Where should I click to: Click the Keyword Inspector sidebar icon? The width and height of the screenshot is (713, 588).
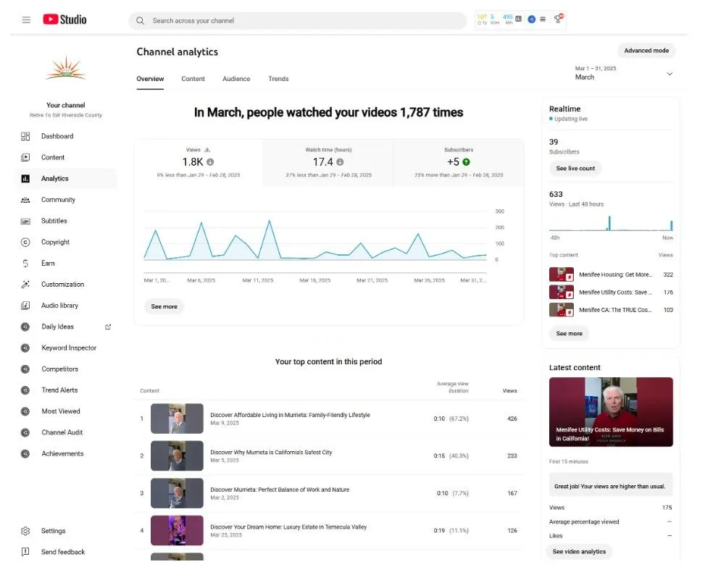[x=25, y=348]
